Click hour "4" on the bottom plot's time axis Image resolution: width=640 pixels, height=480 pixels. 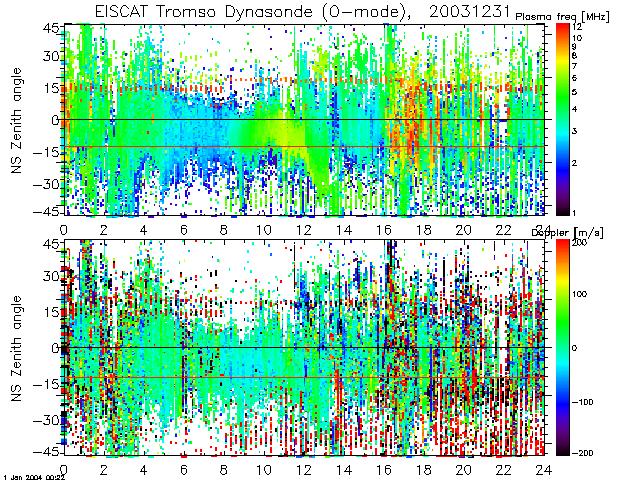(x=143, y=470)
